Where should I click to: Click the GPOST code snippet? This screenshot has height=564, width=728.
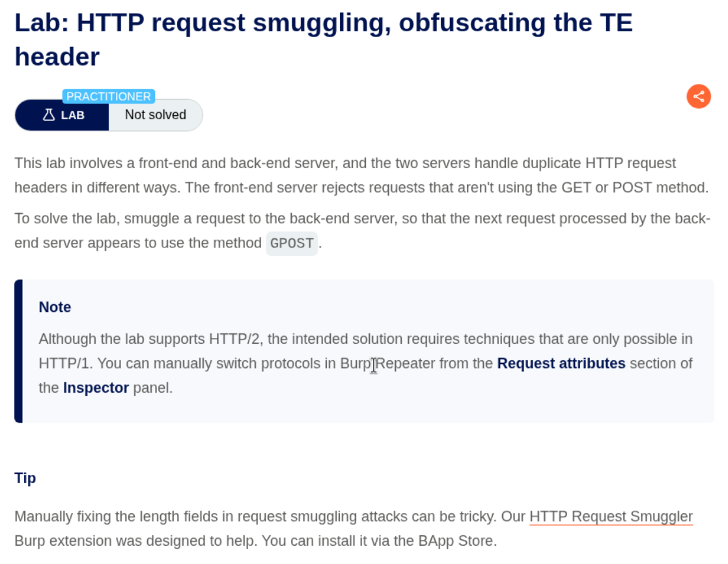292,244
